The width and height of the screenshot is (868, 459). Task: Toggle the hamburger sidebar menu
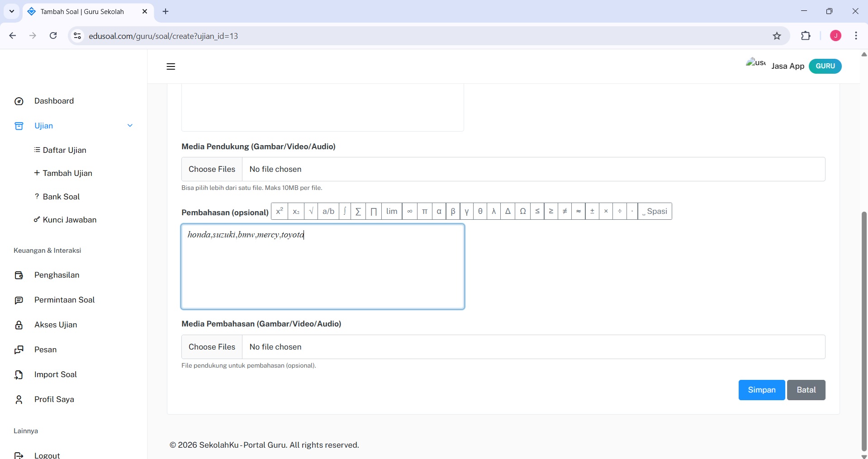(171, 66)
